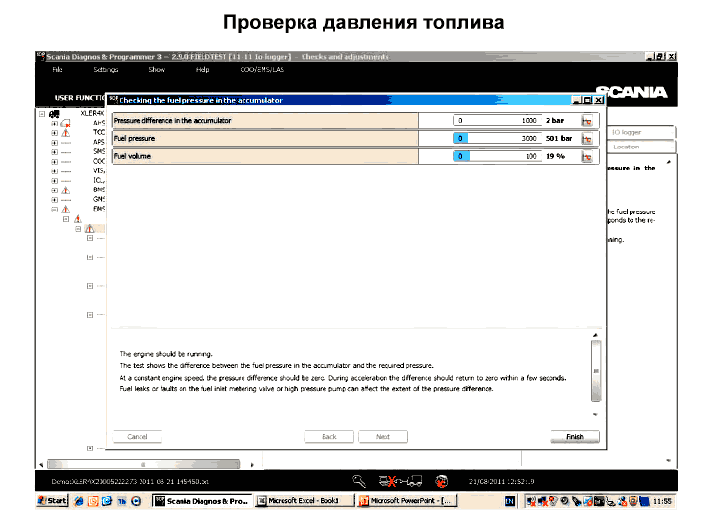Click the truck vehicle icon at tree root
Viewport: 710px width, 532px height.
coord(53,113)
